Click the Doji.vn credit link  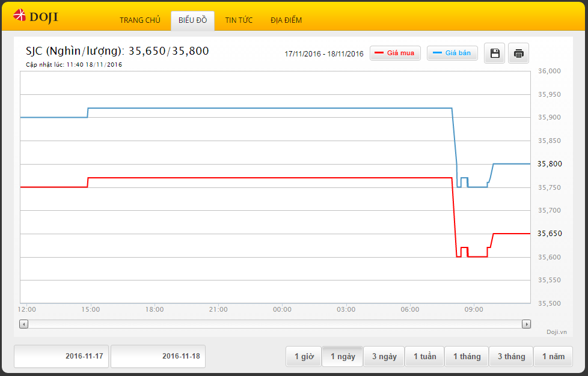[x=557, y=332]
